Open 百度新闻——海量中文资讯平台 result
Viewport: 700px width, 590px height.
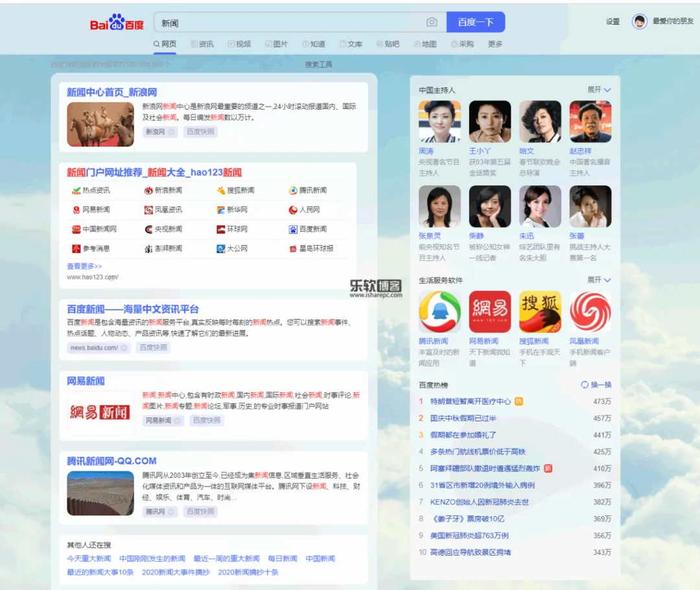[x=133, y=309]
